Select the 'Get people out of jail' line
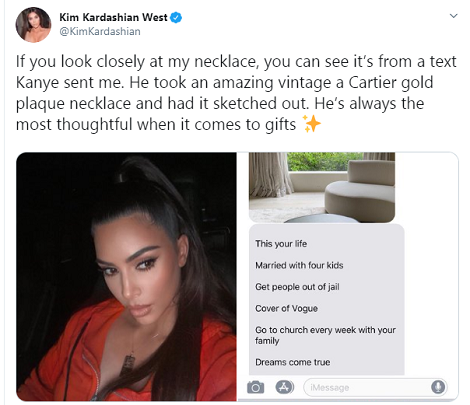Viewport: 470px width, 405px height. click(297, 287)
